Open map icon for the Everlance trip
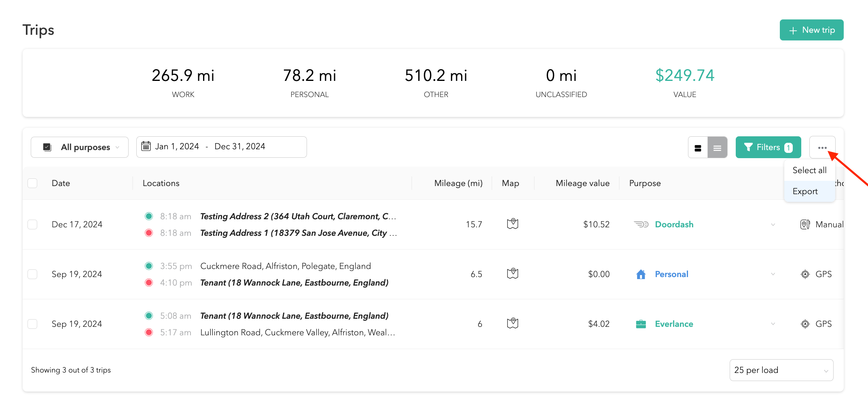Image resolution: width=868 pixels, height=415 pixels. click(x=512, y=323)
